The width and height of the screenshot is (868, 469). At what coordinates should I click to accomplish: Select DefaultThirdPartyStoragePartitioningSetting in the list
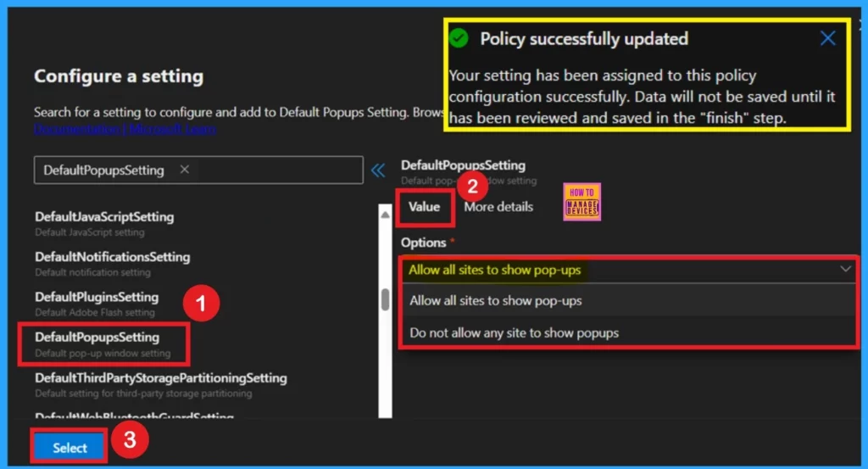[160, 384]
